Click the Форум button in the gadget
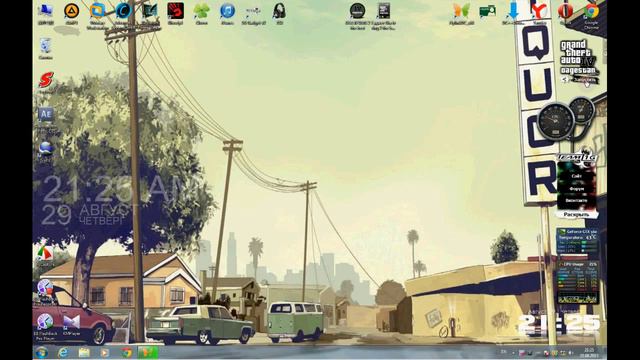The image size is (640, 360). coord(576,189)
